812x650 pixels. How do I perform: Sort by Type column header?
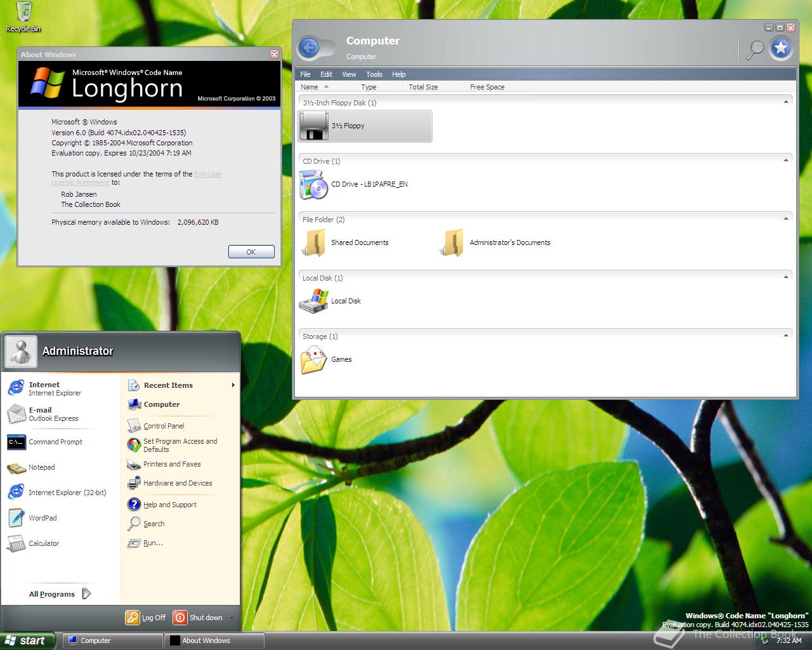tap(380, 87)
